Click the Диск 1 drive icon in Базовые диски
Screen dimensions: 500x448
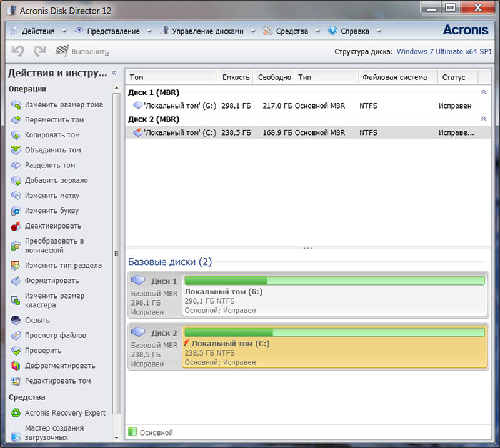[138, 281]
